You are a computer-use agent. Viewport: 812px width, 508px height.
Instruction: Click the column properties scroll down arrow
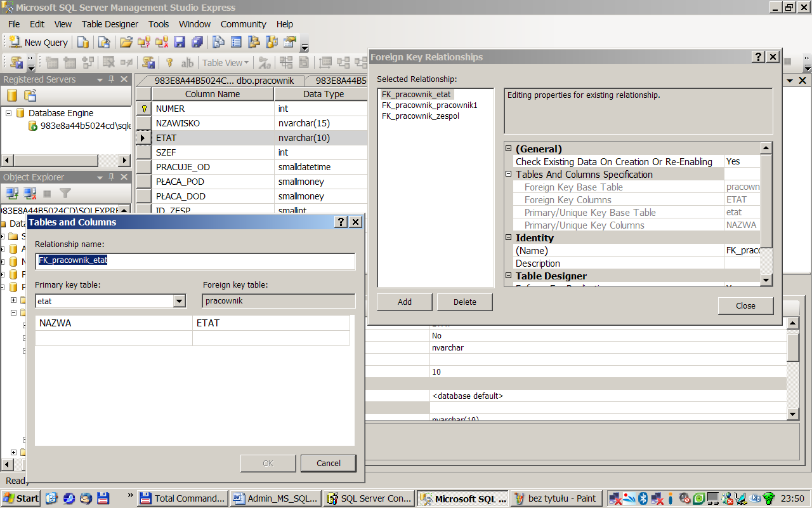(x=793, y=414)
